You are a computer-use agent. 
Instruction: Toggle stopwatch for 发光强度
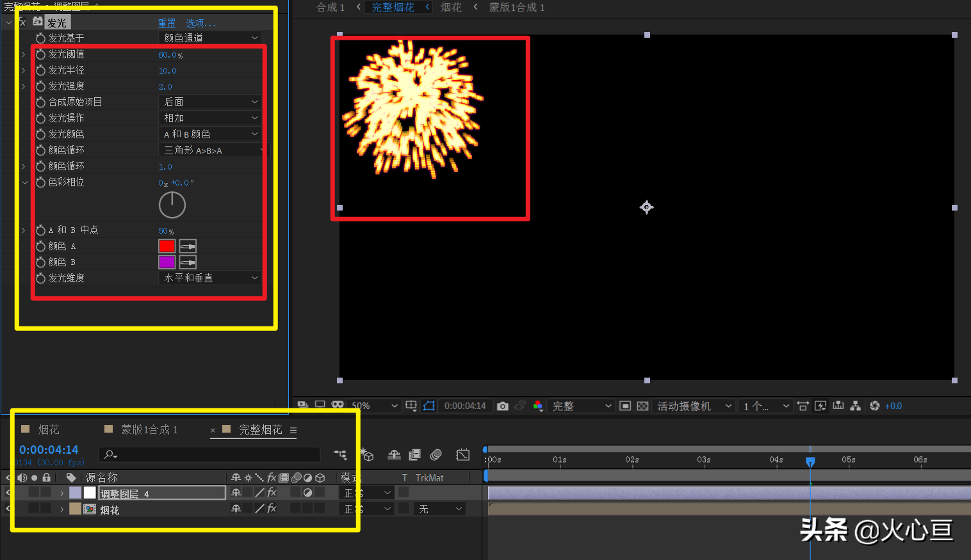(x=41, y=86)
